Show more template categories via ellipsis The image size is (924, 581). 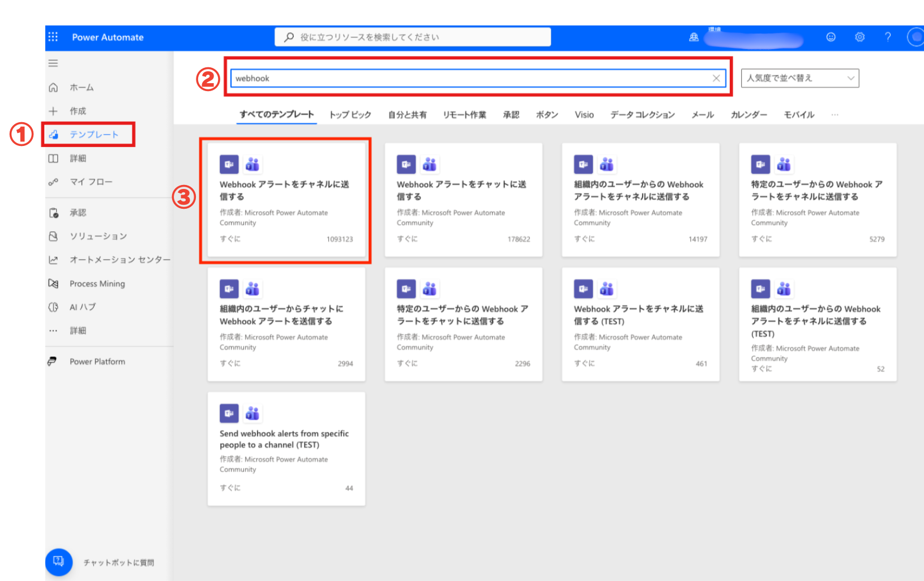coord(835,115)
